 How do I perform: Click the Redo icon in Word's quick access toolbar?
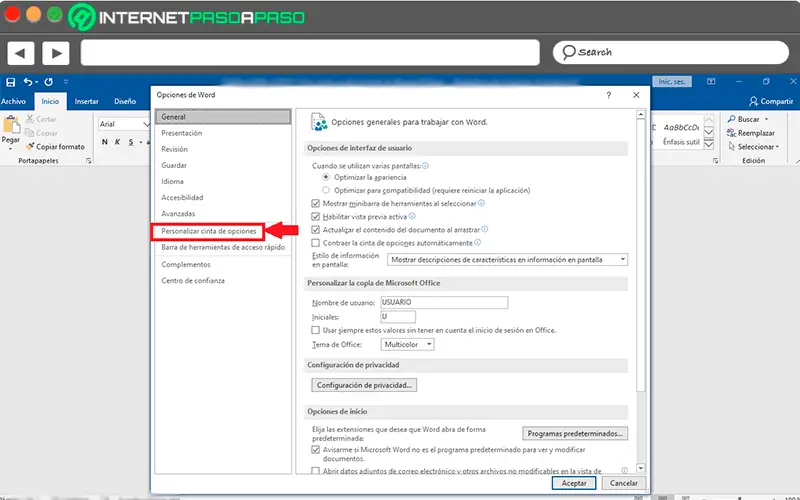pyautogui.click(x=48, y=82)
